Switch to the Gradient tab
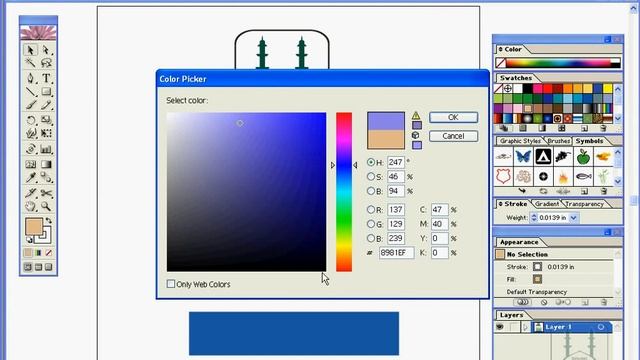 (x=547, y=204)
